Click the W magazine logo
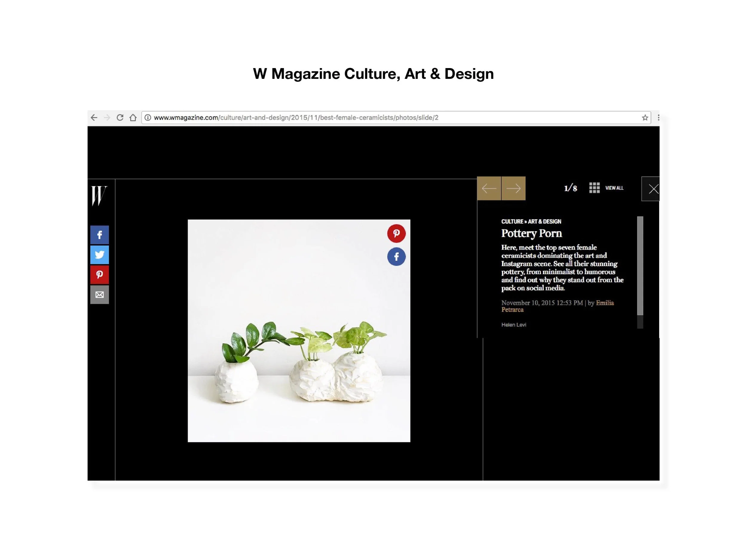 pyautogui.click(x=99, y=195)
